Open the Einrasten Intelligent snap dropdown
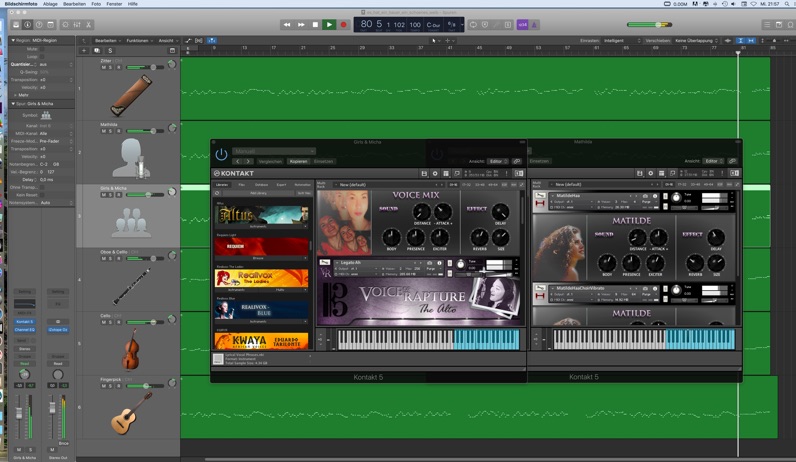This screenshot has height=462, width=796. [622, 40]
